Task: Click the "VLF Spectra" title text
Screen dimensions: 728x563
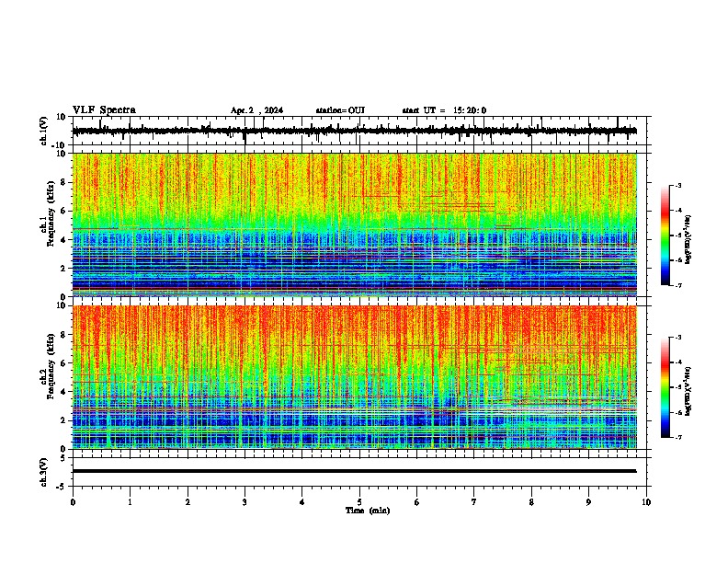Action: click(x=105, y=109)
